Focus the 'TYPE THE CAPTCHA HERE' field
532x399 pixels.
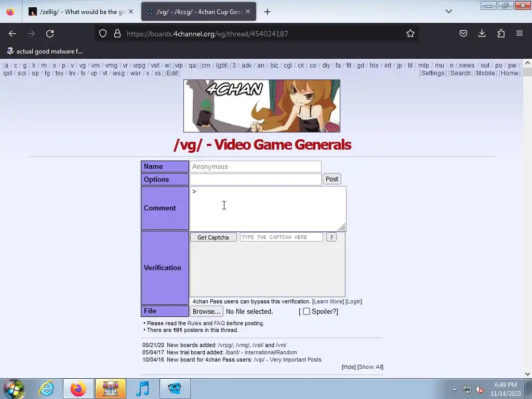coord(281,237)
